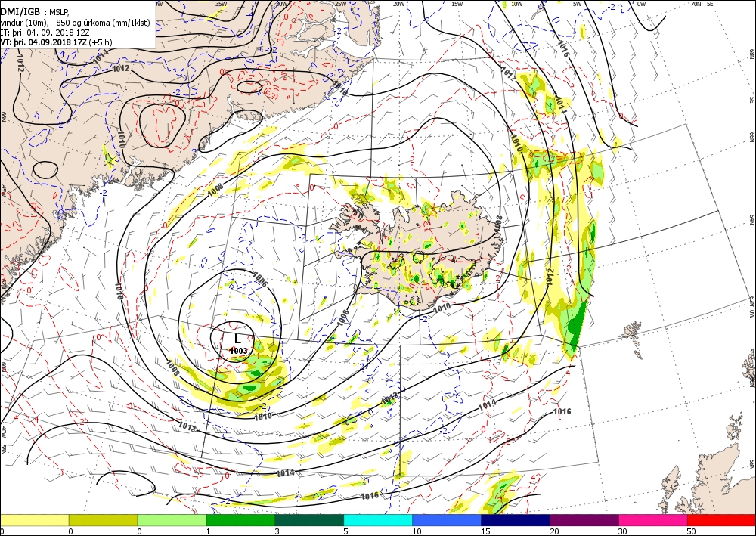This screenshot has width=756, height=536.
Task: Click legend value '15'
Action: tap(485, 531)
